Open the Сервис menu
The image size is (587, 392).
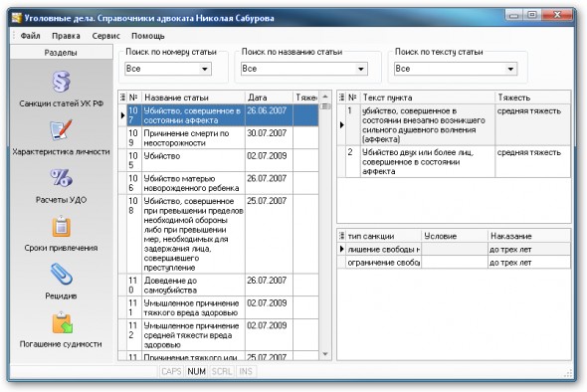[105, 36]
